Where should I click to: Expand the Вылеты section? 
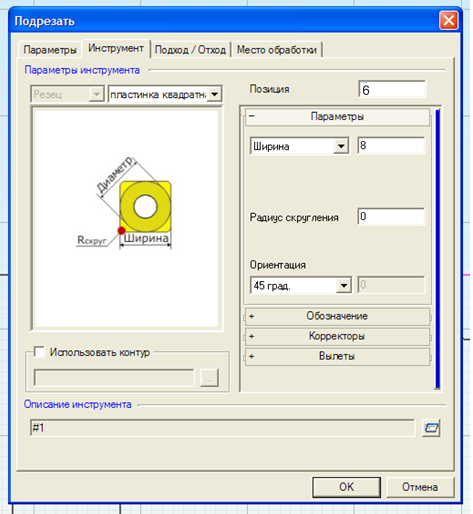pos(337,356)
